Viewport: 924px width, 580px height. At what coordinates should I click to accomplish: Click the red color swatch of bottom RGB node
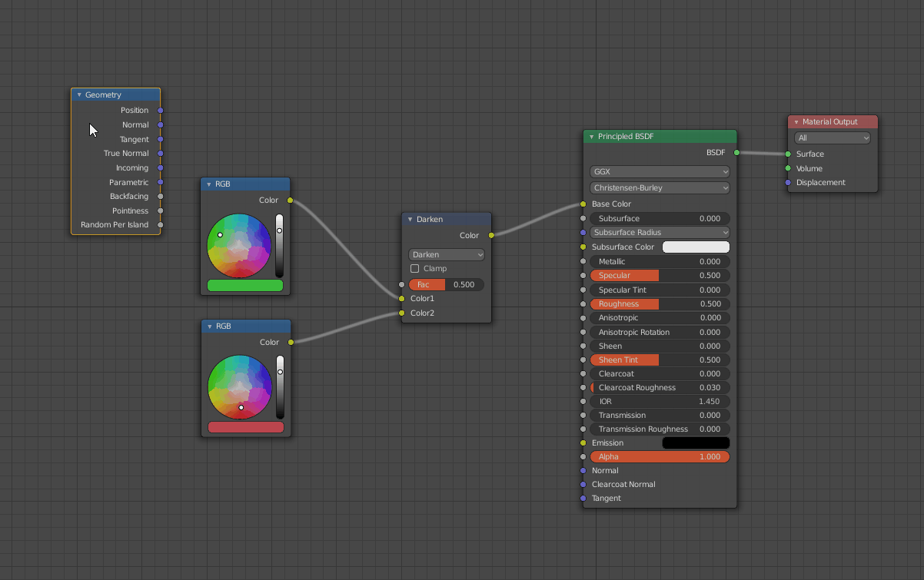[x=246, y=427]
